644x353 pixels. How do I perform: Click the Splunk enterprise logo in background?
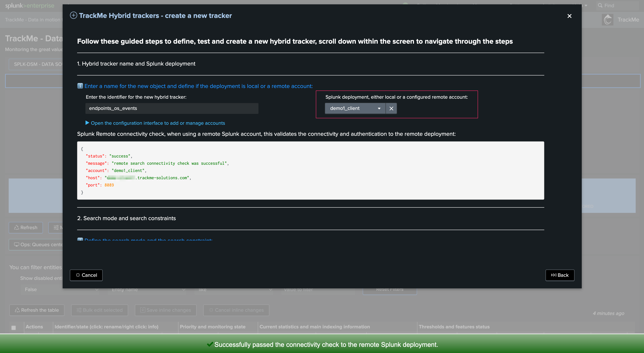tap(30, 5)
